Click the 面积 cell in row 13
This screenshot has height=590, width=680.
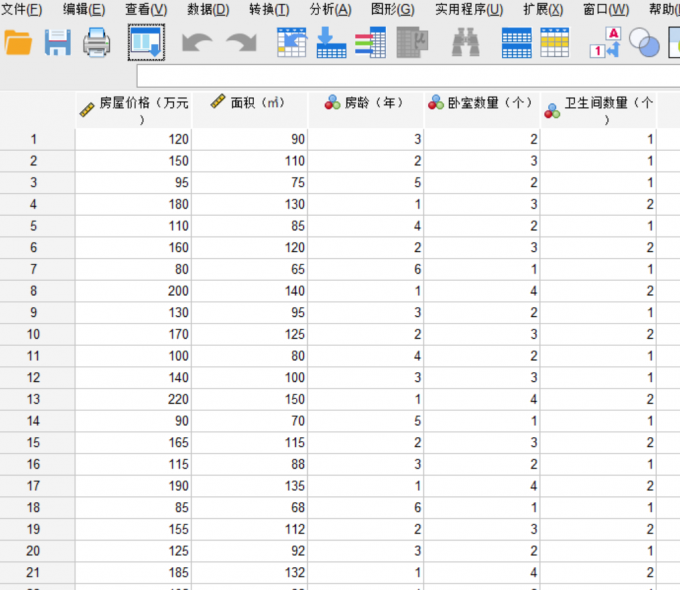point(250,399)
